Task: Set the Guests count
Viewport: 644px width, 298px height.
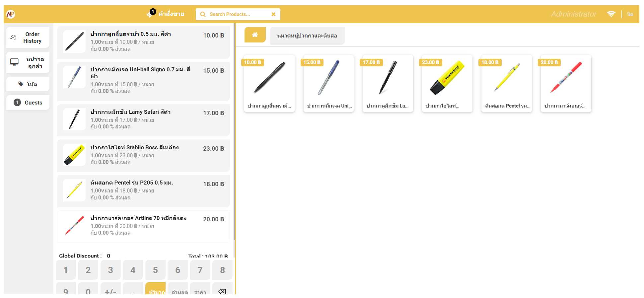Action: coord(28,102)
